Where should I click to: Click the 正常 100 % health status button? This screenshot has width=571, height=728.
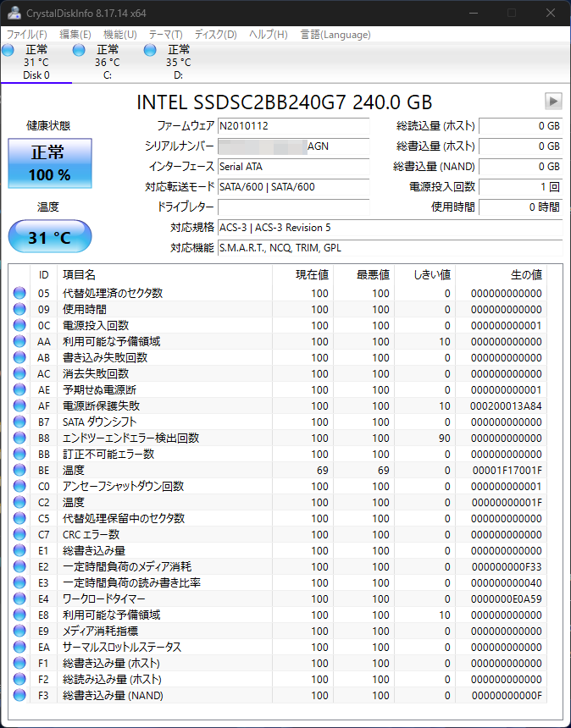[50, 163]
